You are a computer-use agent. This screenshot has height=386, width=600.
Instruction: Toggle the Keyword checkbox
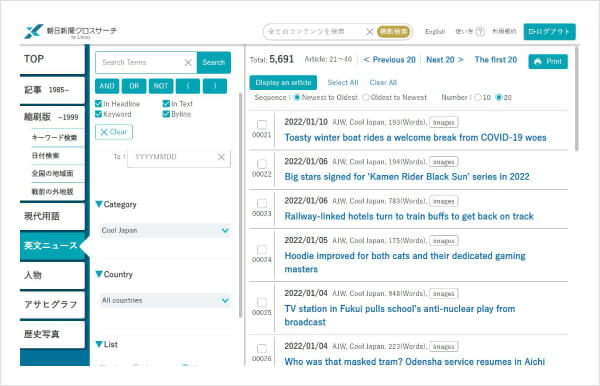98,114
